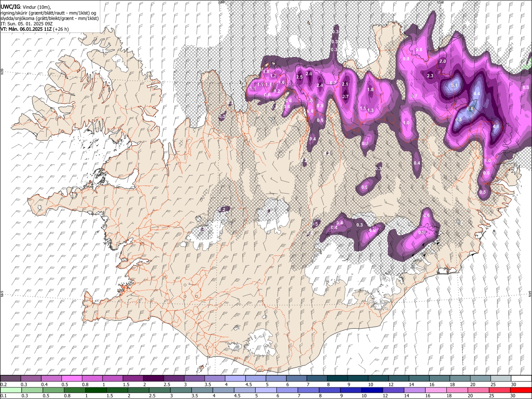Viewport: 532px width, 399px height.
Task: Choose the 14 swatch in upper legend row
Action: pyautogui.click(x=419, y=378)
